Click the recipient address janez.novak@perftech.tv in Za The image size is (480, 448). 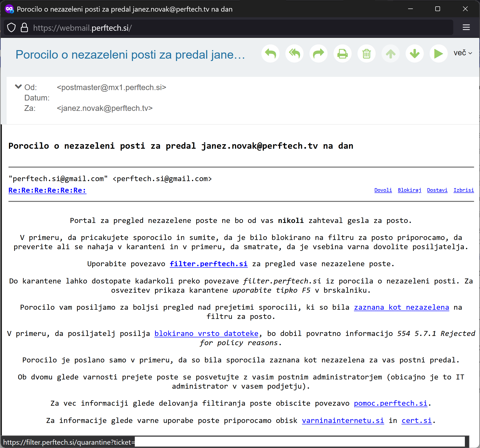click(105, 108)
